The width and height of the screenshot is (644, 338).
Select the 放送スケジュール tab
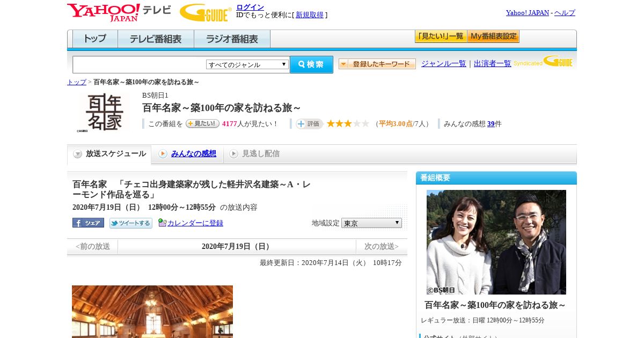(x=109, y=154)
